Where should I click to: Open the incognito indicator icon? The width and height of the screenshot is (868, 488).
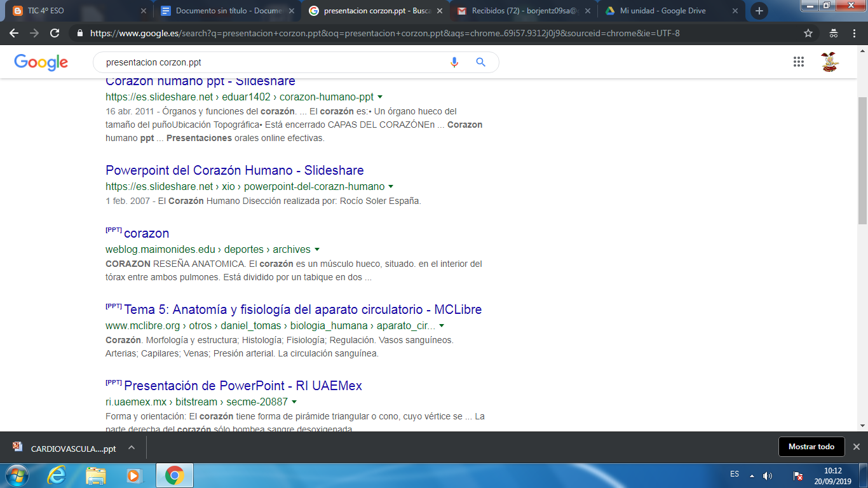(x=834, y=33)
